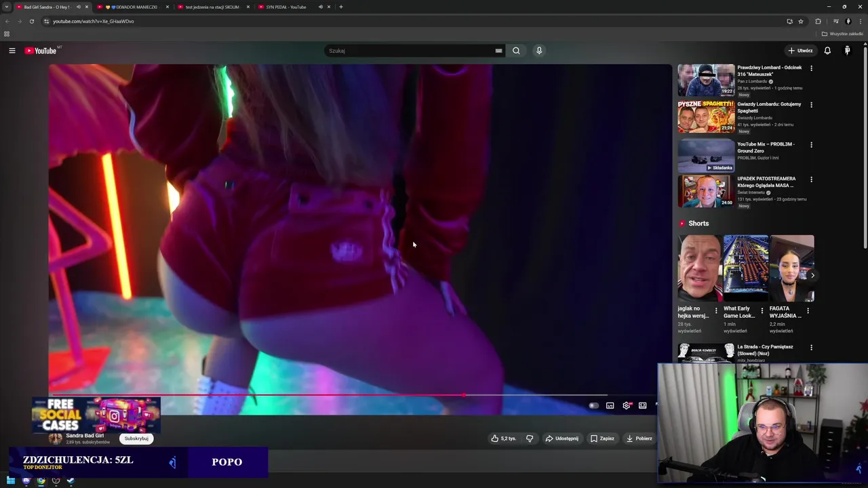Mute the SYN PEDAŁ tab audio
Viewport: 868px width, 488px height.
click(320, 7)
